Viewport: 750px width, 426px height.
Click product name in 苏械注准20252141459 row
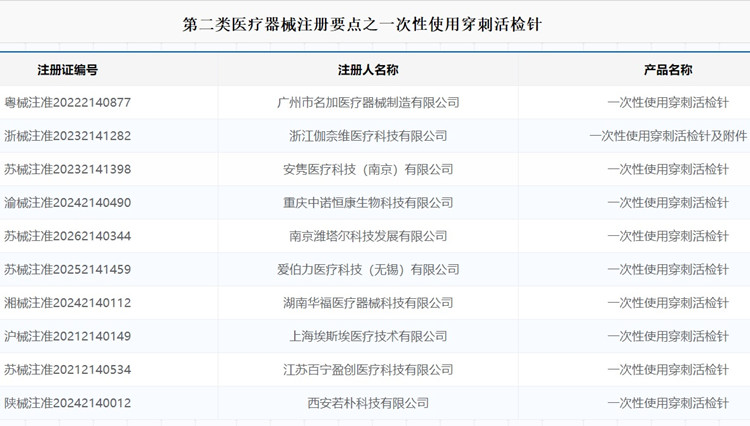pyautogui.click(x=668, y=270)
